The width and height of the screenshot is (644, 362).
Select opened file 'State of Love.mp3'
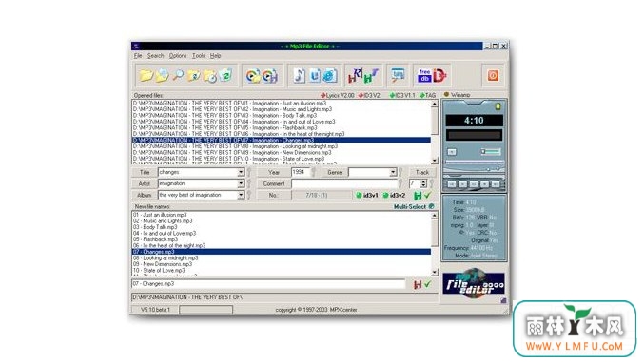[282, 159]
